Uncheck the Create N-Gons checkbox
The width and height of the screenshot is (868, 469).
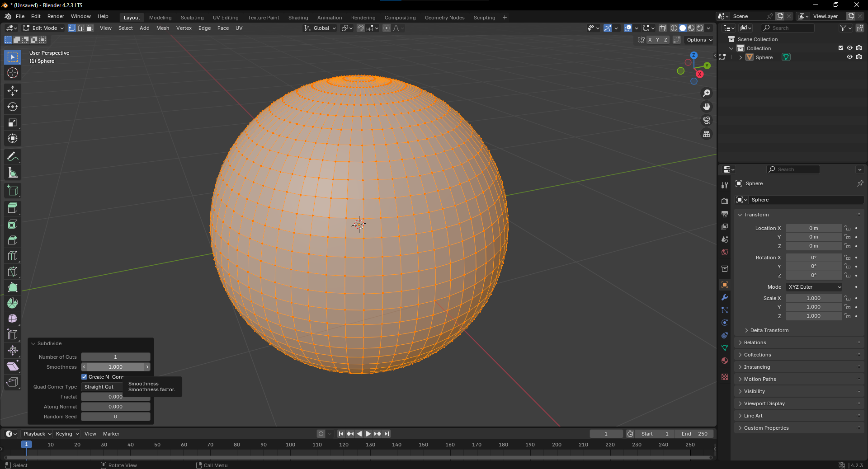click(x=84, y=377)
